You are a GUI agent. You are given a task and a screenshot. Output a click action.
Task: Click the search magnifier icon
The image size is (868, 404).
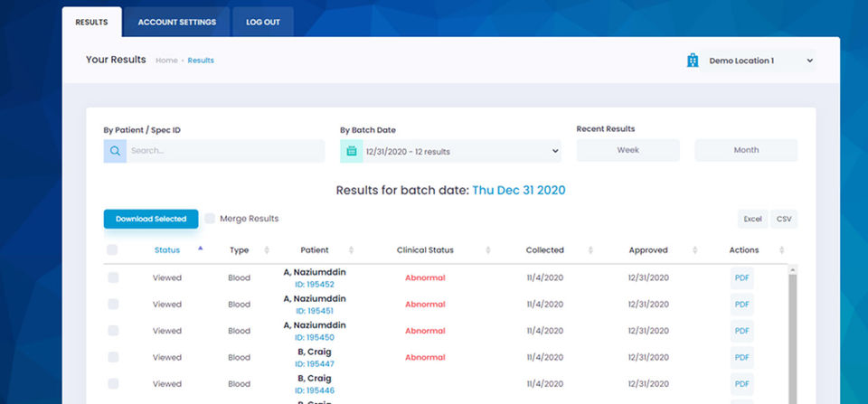point(115,151)
